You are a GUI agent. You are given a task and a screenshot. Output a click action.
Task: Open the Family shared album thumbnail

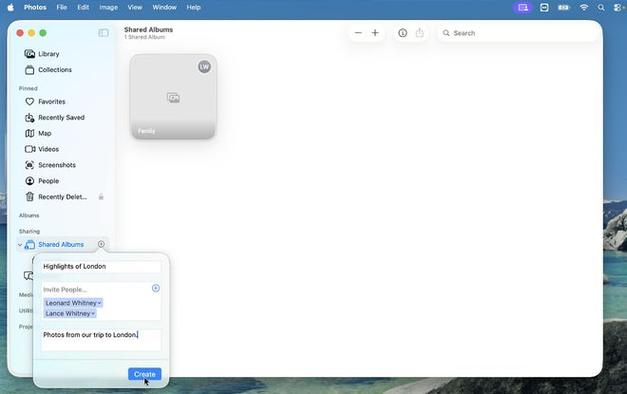[x=173, y=97]
